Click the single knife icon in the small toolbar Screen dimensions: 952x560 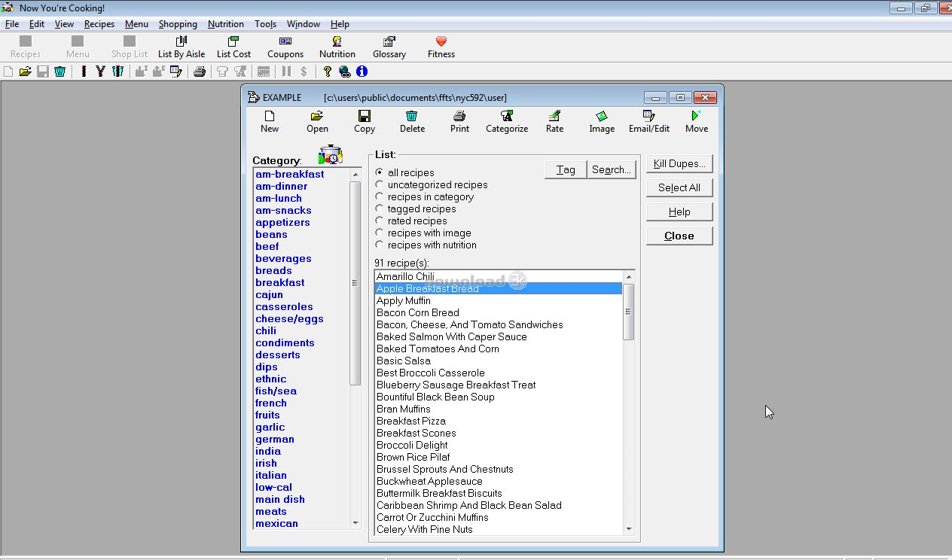coord(83,72)
